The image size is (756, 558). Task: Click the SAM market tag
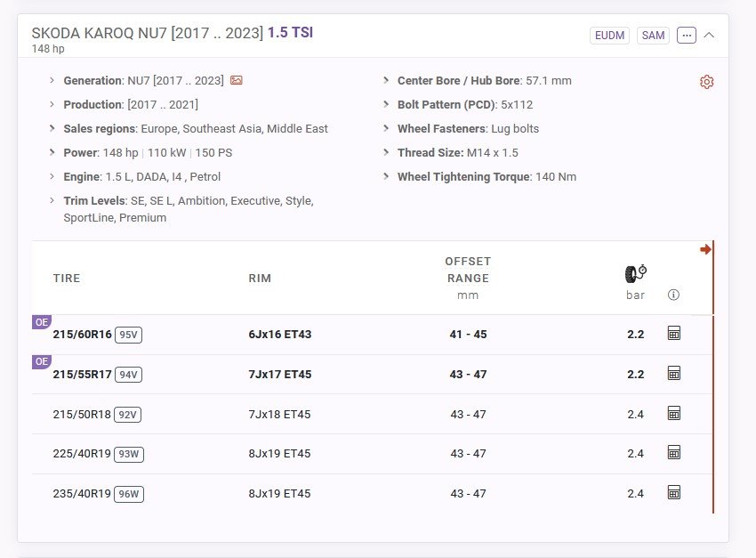(x=654, y=36)
